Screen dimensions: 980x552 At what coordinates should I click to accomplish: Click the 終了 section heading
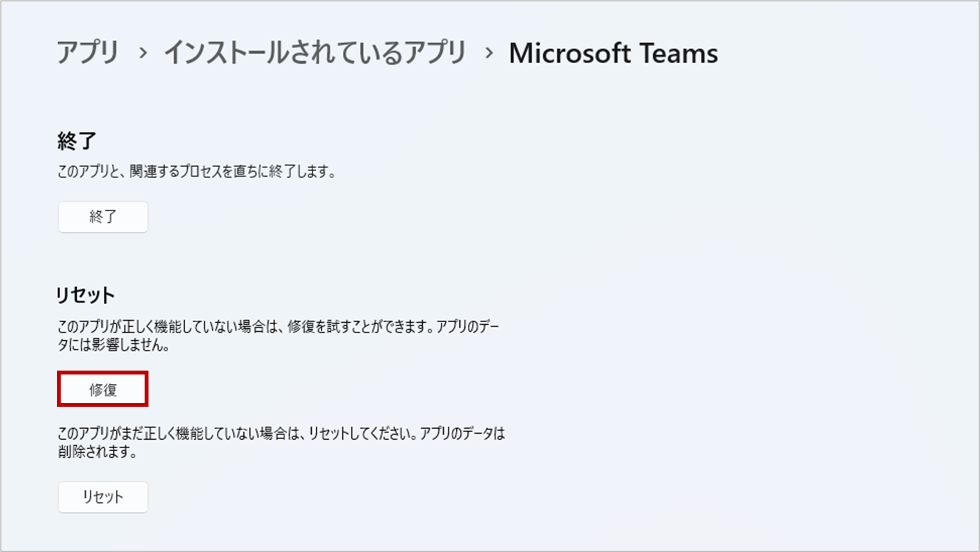coord(74,139)
